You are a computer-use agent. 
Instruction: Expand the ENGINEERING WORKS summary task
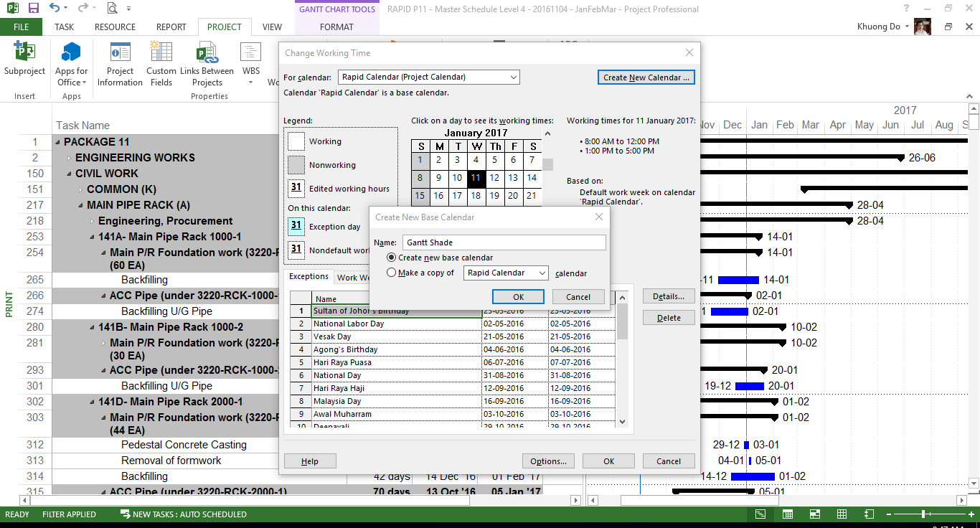[x=70, y=158]
